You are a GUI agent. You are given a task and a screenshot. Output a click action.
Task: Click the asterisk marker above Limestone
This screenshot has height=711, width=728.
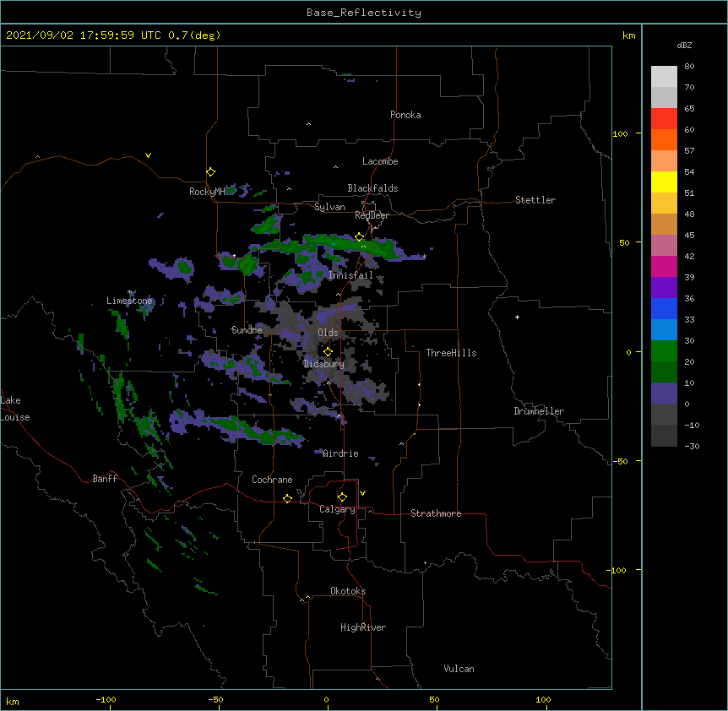point(130,292)
